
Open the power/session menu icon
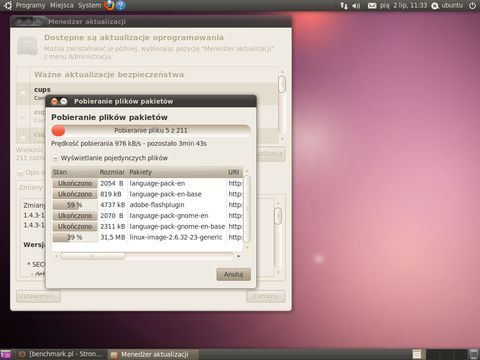coord(472,5)
